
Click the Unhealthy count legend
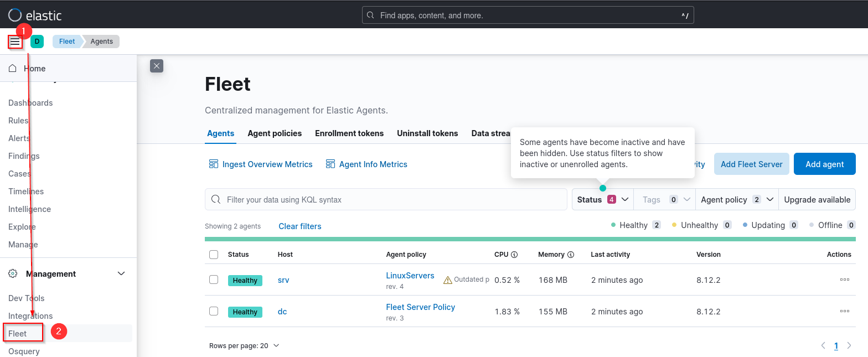[701, 225]
